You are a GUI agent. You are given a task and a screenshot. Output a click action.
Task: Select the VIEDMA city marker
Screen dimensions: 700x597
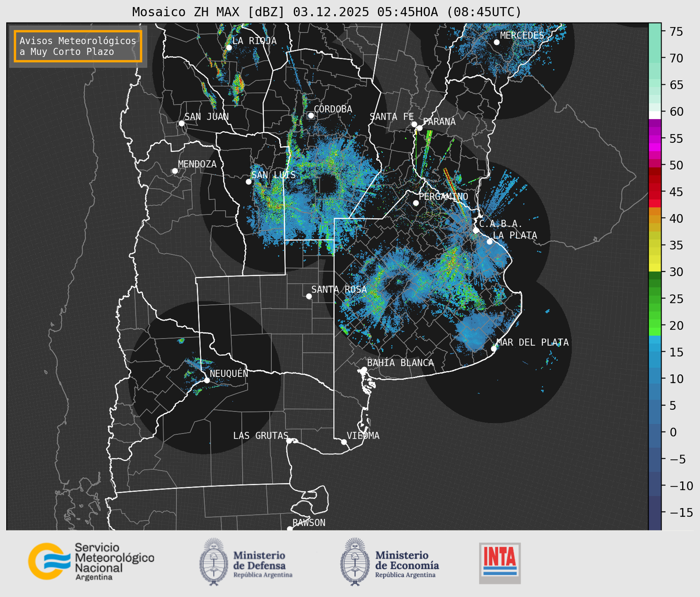point(344,442)
